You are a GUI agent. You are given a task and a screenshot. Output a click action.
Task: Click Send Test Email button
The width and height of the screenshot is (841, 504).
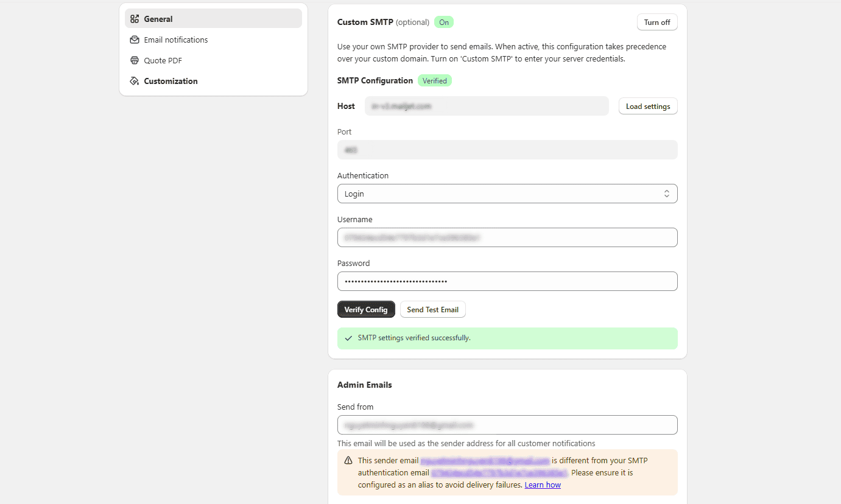coord(433,309)
